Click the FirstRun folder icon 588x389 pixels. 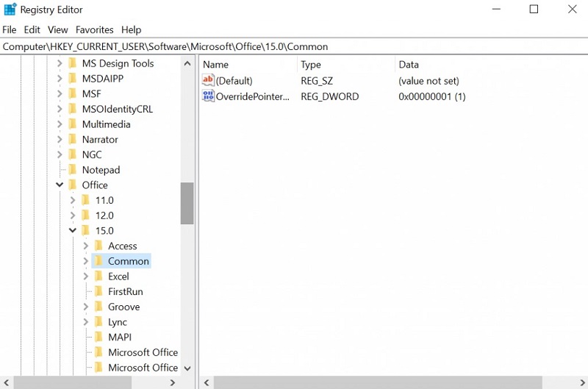click(x=98, y=292)
